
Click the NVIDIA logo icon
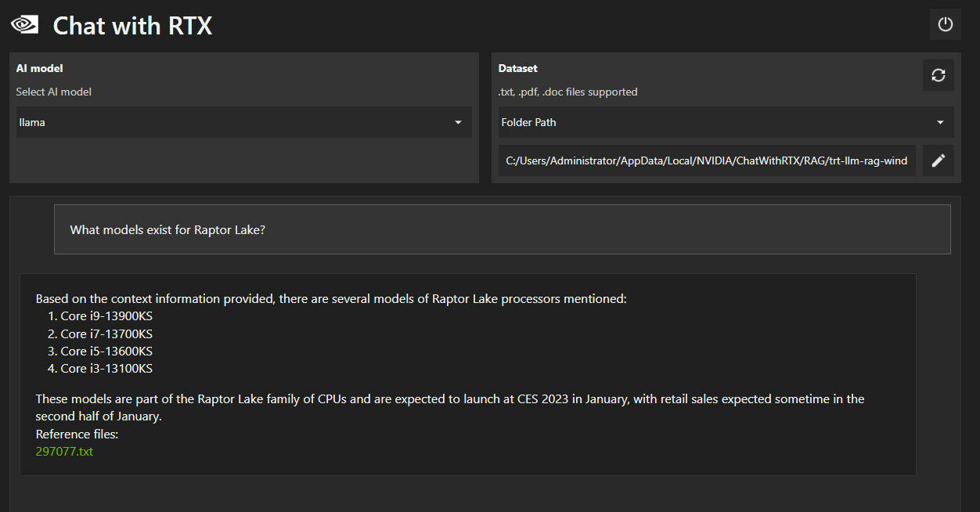[24, 25]
